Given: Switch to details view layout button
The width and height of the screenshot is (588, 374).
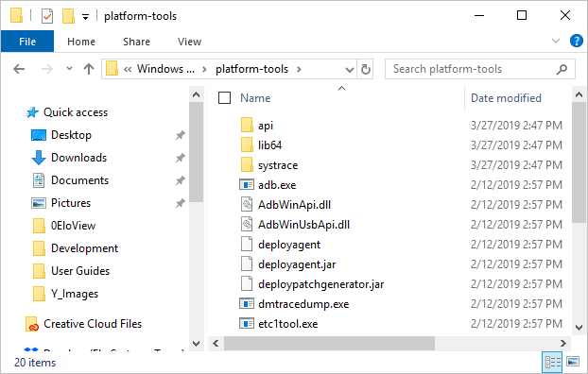Looking at the screenshot, I should click(553, 362).
